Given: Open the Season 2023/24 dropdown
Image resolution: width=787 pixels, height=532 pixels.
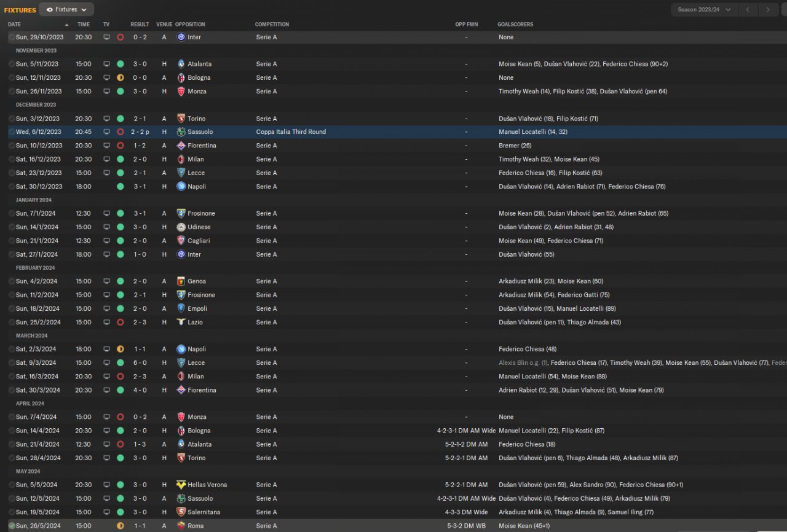Looking at the screenshot, I should click(704, 9).
